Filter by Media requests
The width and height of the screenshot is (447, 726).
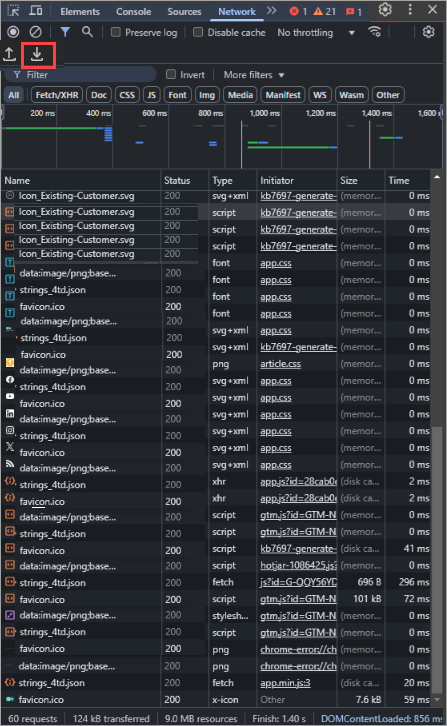[x=240, y=95]
